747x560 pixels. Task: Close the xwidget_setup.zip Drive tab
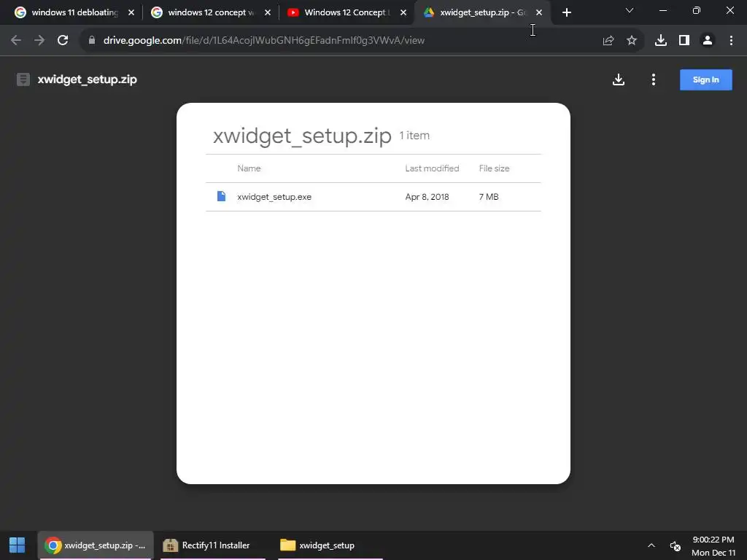pos(539,12)
